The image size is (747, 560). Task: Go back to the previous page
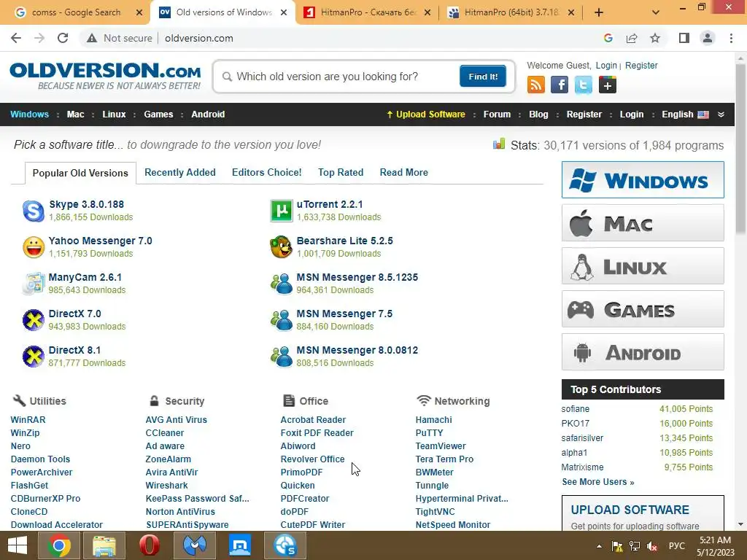(x=16, y=38)
